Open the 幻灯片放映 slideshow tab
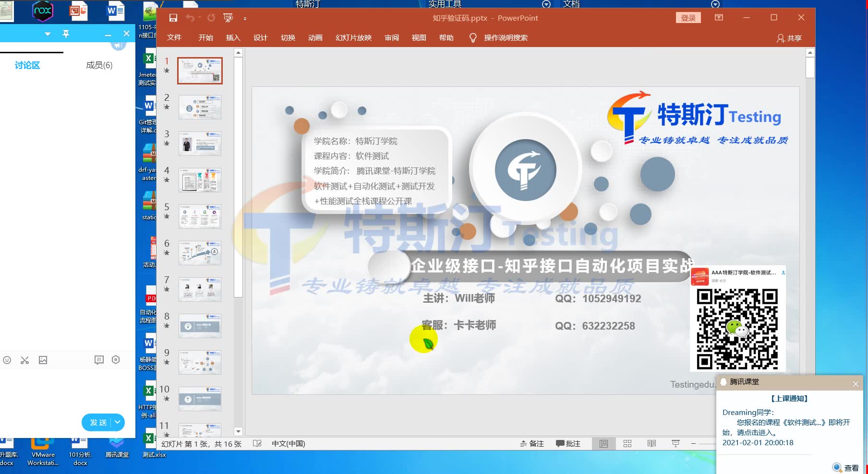868x474 pixels. [x=354, y=37]
